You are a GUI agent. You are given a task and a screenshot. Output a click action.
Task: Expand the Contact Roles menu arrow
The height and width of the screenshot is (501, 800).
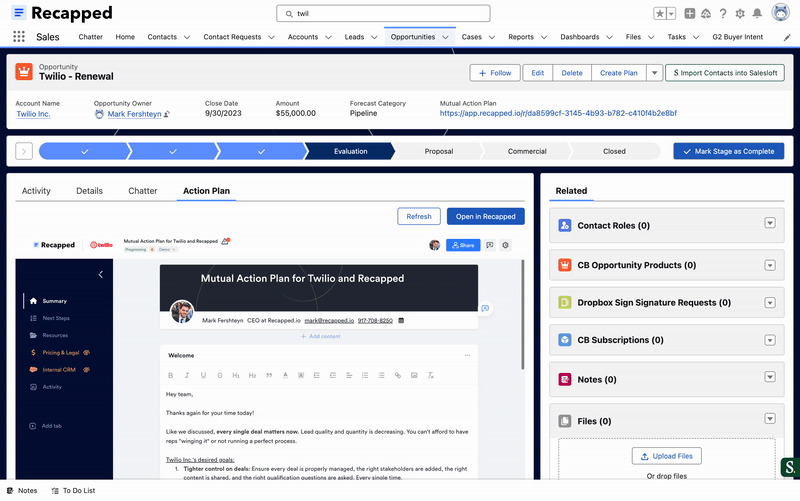(770, 223)
